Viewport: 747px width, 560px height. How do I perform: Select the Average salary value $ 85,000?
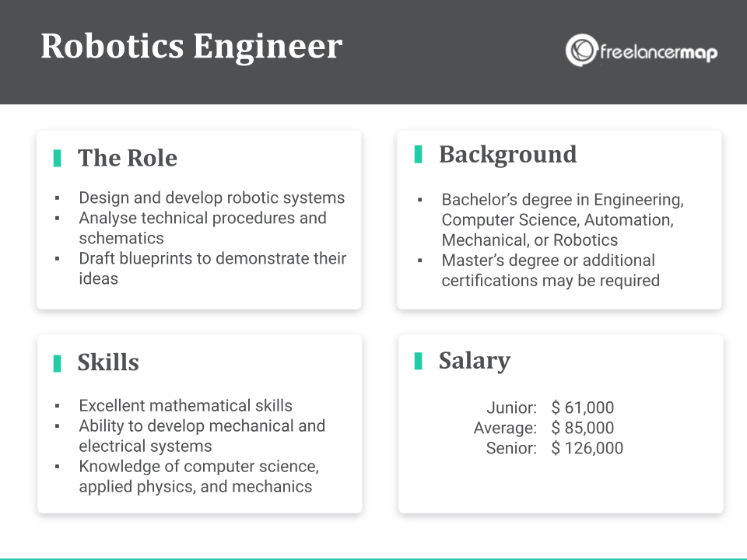click(583, 428)
